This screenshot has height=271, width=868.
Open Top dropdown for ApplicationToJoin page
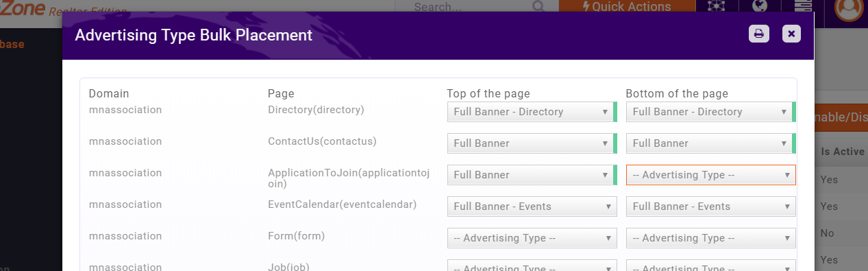tap(532, 175)
